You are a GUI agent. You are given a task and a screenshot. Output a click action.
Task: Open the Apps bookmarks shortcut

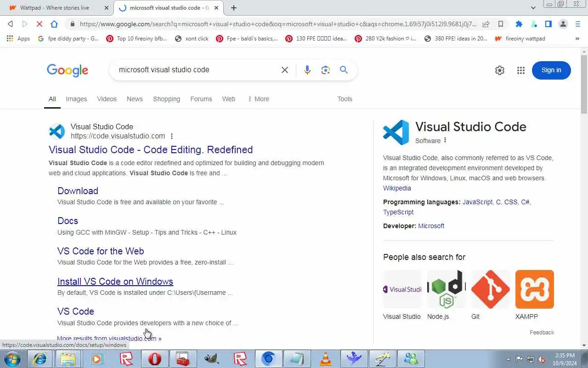[18, 39]
